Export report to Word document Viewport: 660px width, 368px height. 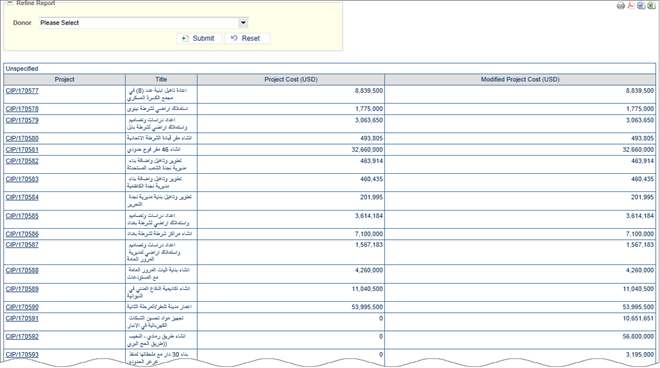tap(641, 5)
